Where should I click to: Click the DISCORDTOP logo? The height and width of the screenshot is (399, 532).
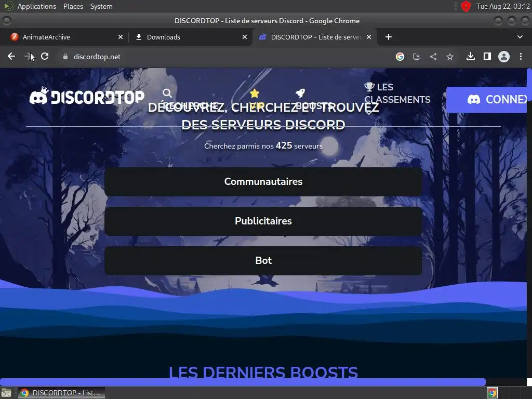tap(87, 96)
